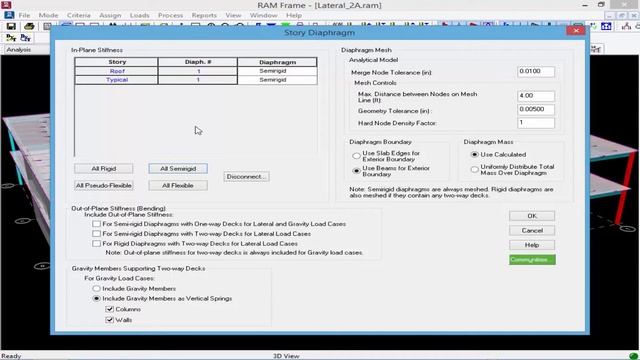Click the Story column header
The height and width of the screenshot is (360, 640).
pyautogui.click(x=117, y=62)
